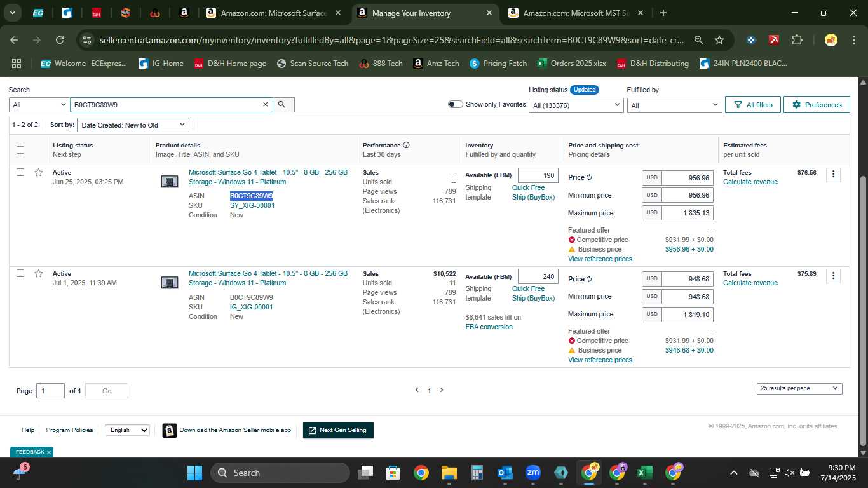
Task: Go to the previous results page arrow
Action: (x=417, y=390)
